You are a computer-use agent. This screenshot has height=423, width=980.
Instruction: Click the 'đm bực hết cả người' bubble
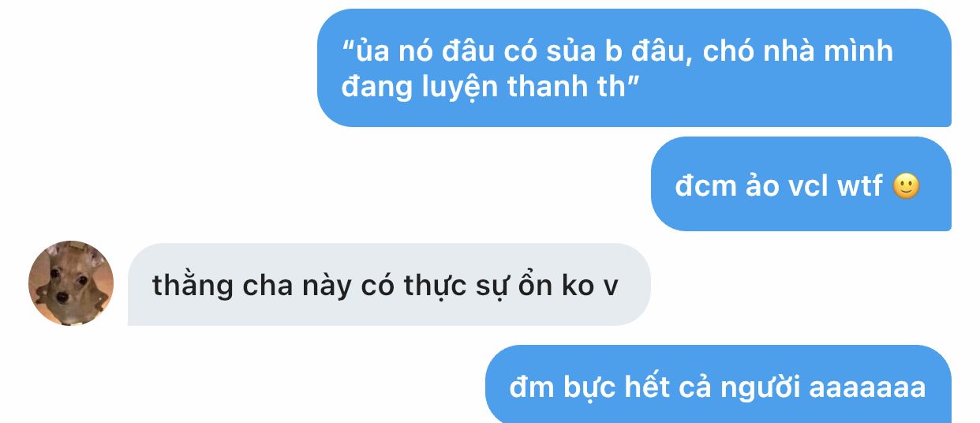718,385
